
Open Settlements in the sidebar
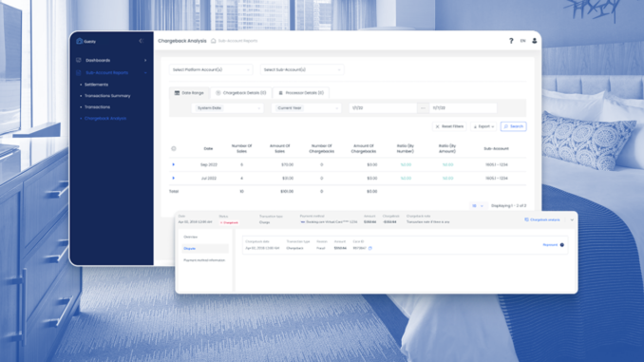96,85
